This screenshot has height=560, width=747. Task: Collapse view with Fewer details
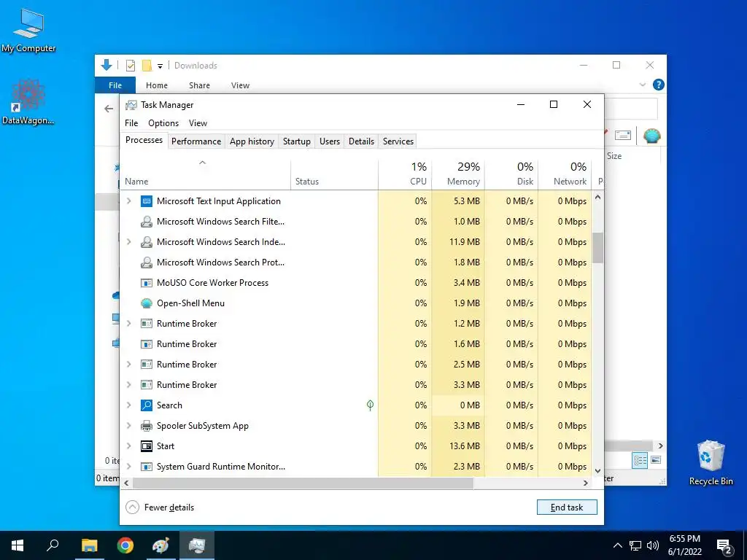click(x=160, y=507)
